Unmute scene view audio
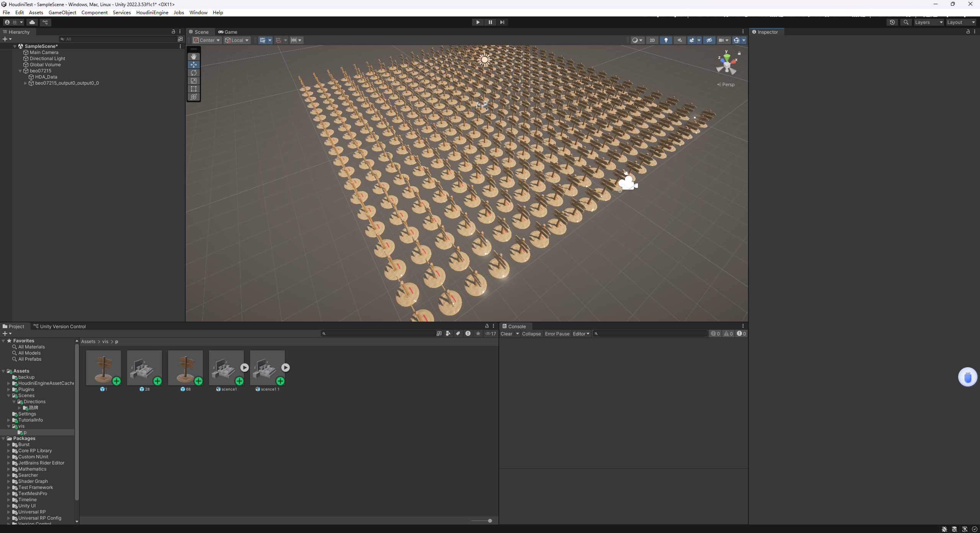This screenshot has width=980, height=533. [680, 40]
